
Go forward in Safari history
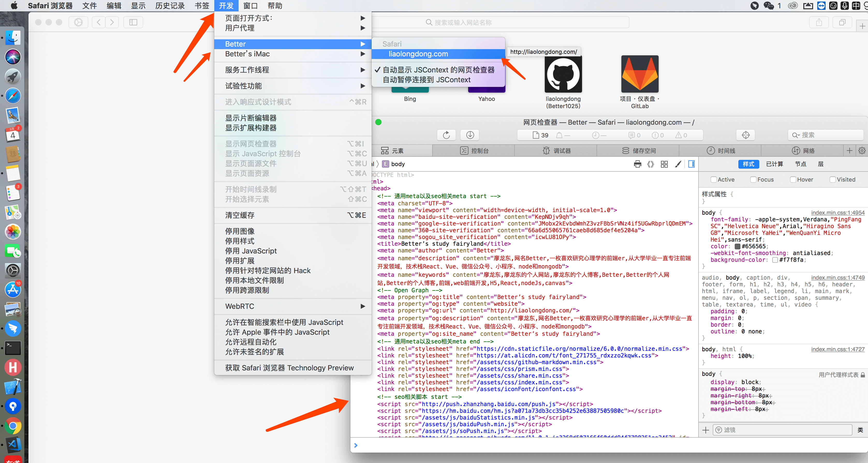tap(112, 22)
